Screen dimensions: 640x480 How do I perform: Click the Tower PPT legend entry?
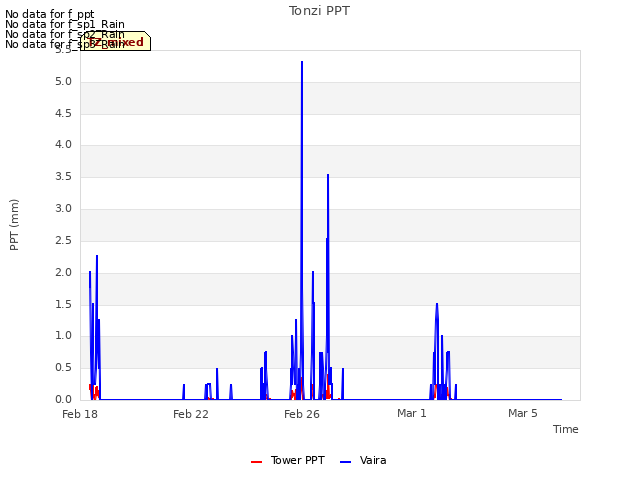click(288, 460)
